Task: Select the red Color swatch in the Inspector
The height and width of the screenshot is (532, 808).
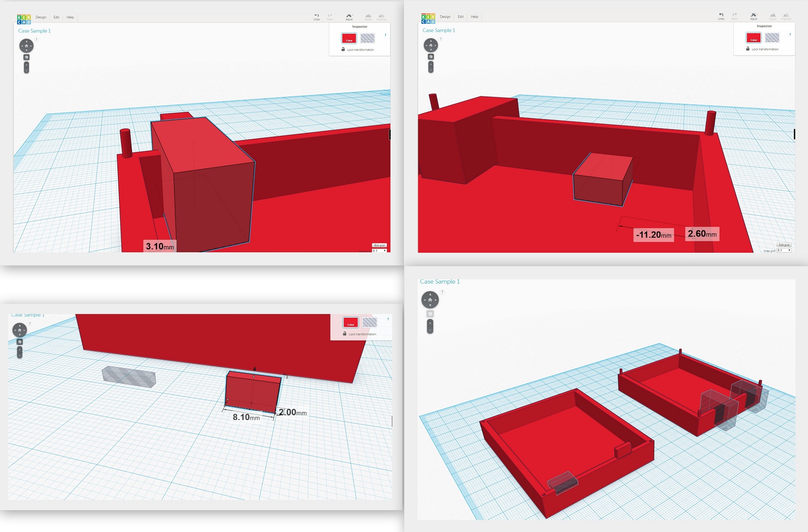Action: [350, 38]
